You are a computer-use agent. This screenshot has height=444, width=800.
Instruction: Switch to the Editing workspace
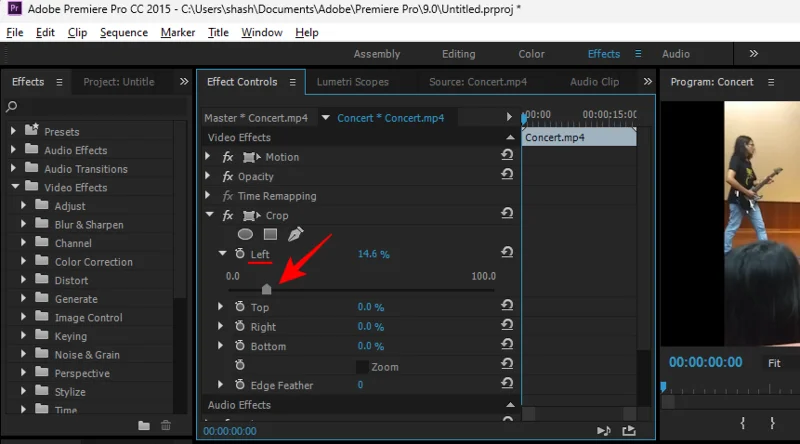click(459, 54)
